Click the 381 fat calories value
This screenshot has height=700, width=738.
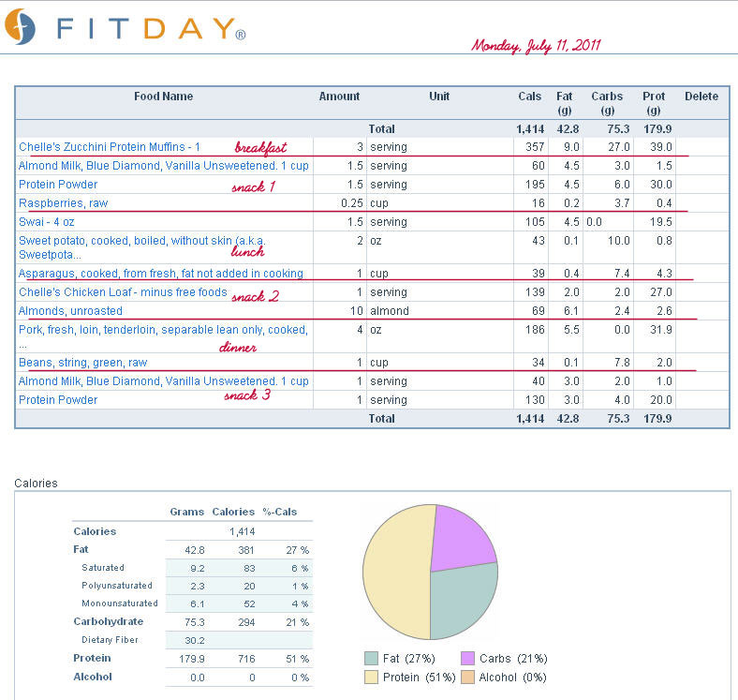(x=246, y=550)
